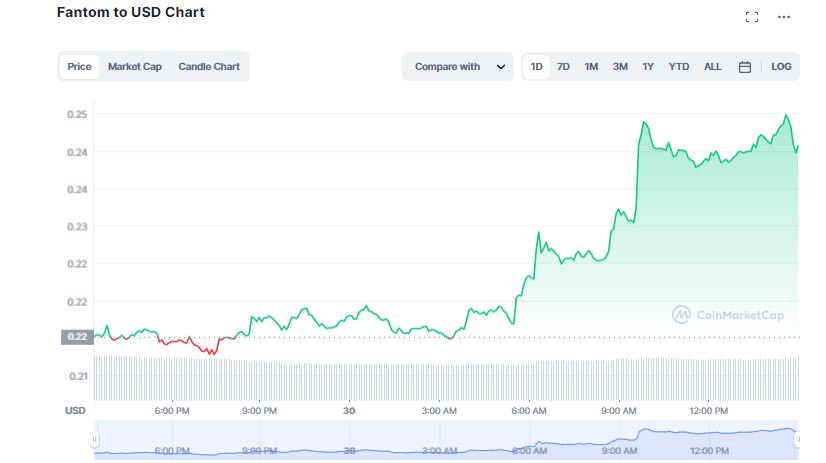Switch to Market Cap tab
826x463 pixels.
(x=135, y=67)
